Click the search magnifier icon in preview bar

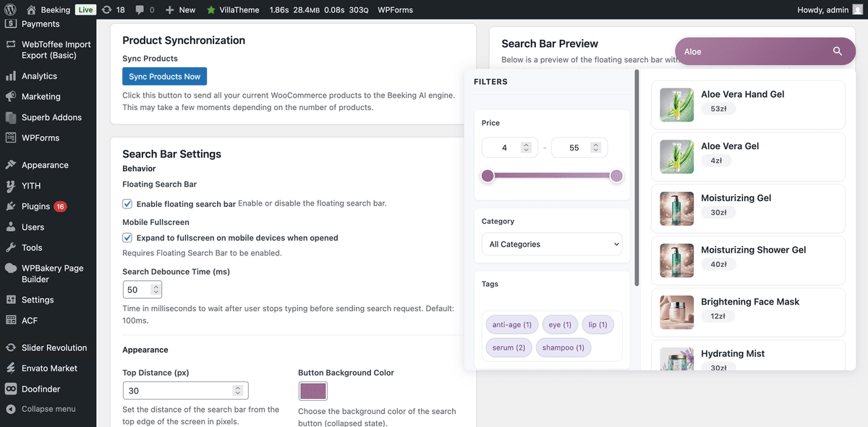coord(837,51)
